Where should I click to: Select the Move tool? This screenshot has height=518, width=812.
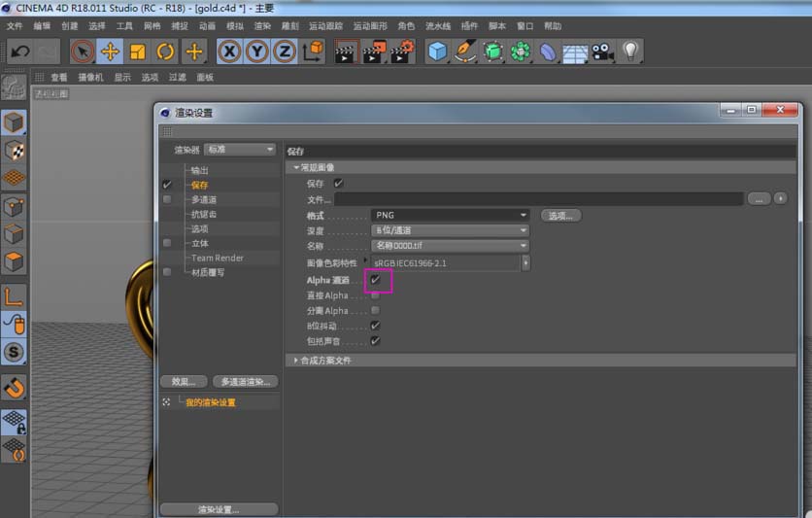(110, 52)
